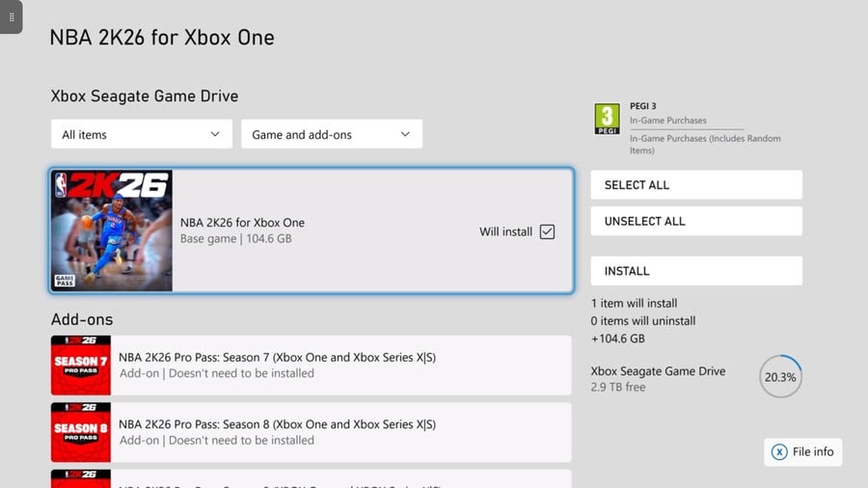Click the X button icon beside File info
This screenshot has width=868, height=488.
pos(779,452)
